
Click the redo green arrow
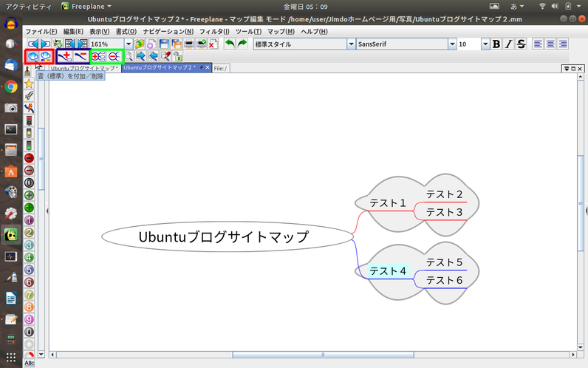pyautogui.click(x=242, y=44)
